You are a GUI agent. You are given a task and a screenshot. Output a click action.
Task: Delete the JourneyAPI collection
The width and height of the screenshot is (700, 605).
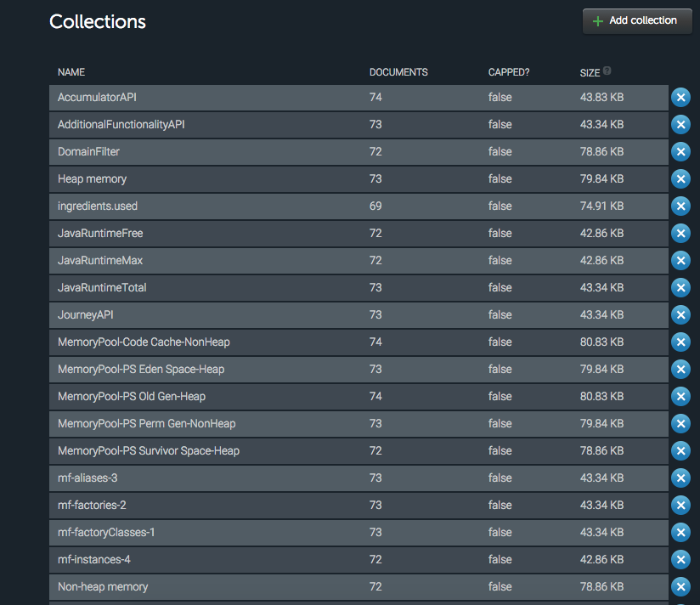pos(680,314)
